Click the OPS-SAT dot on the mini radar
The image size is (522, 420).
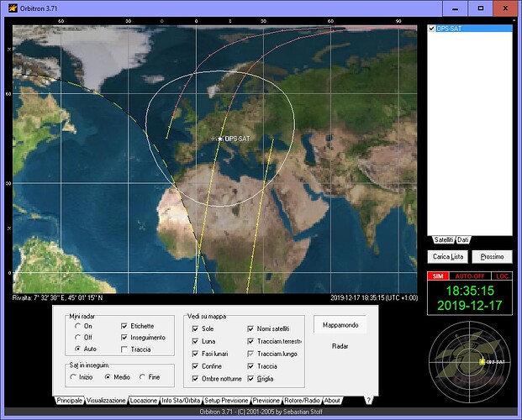[482, 361]
